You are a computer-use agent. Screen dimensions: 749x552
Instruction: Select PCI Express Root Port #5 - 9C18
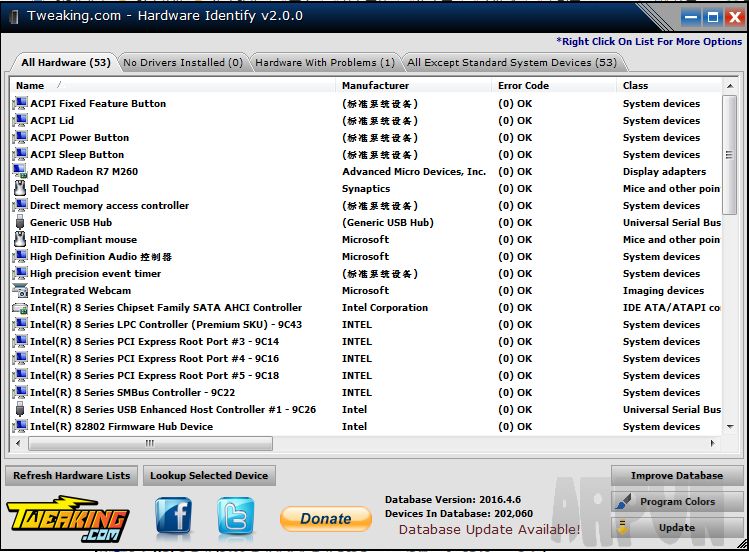pyautogui.click(x=366, y=375)
